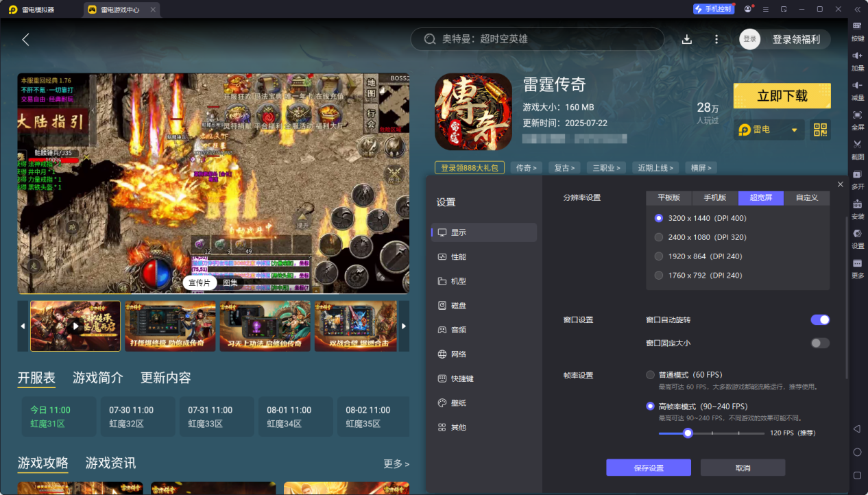The image size is (868, 495).
Task: Switch to the 自定义 resolution tab
Action: click(807, 198)
